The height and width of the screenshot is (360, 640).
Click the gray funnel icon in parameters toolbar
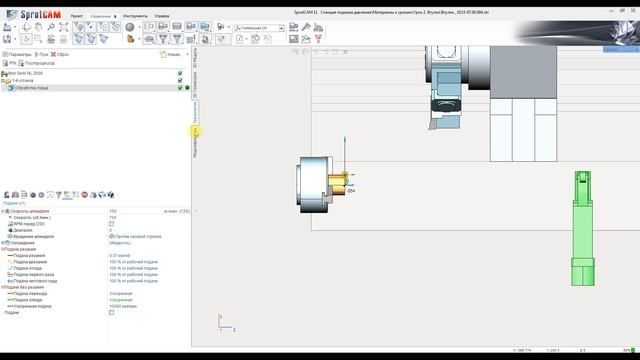(59, 195)
